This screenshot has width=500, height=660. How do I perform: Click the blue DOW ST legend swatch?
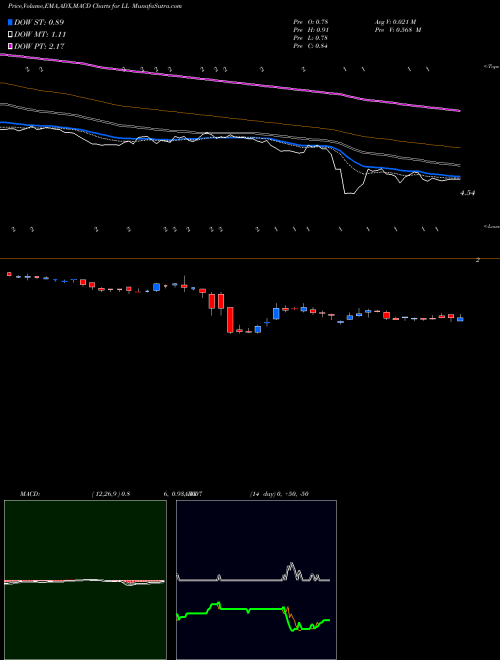point(10,22)
